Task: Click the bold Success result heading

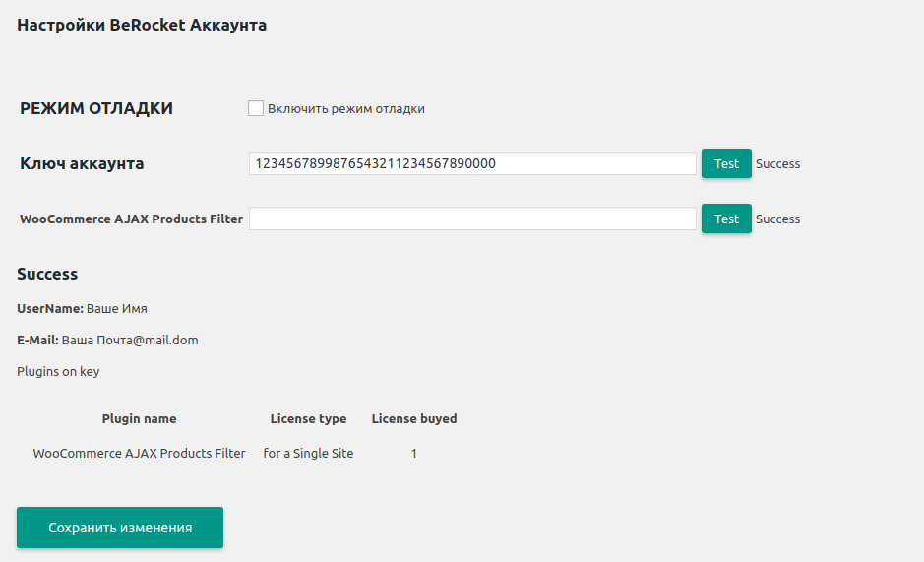Action: click(x=47, y=274)
